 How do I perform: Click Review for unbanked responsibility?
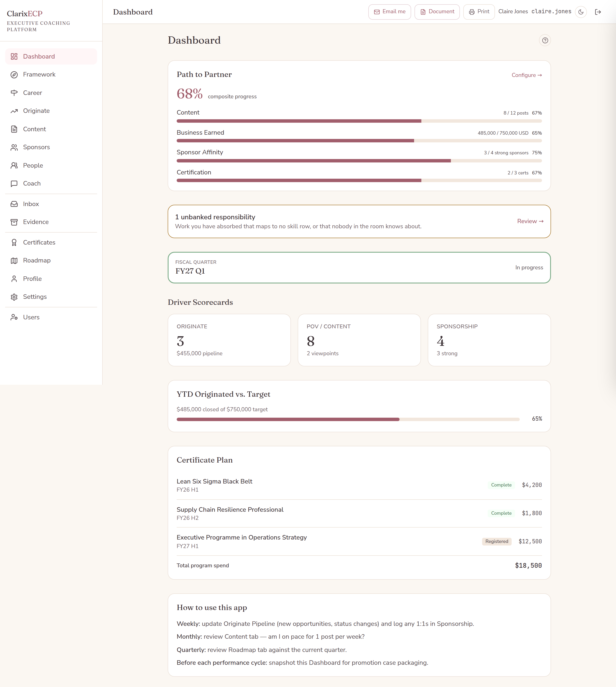point(530,221)
